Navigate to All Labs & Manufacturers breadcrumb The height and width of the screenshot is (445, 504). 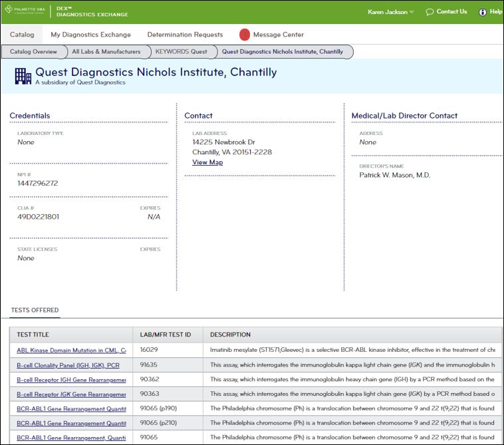(106, 51)
